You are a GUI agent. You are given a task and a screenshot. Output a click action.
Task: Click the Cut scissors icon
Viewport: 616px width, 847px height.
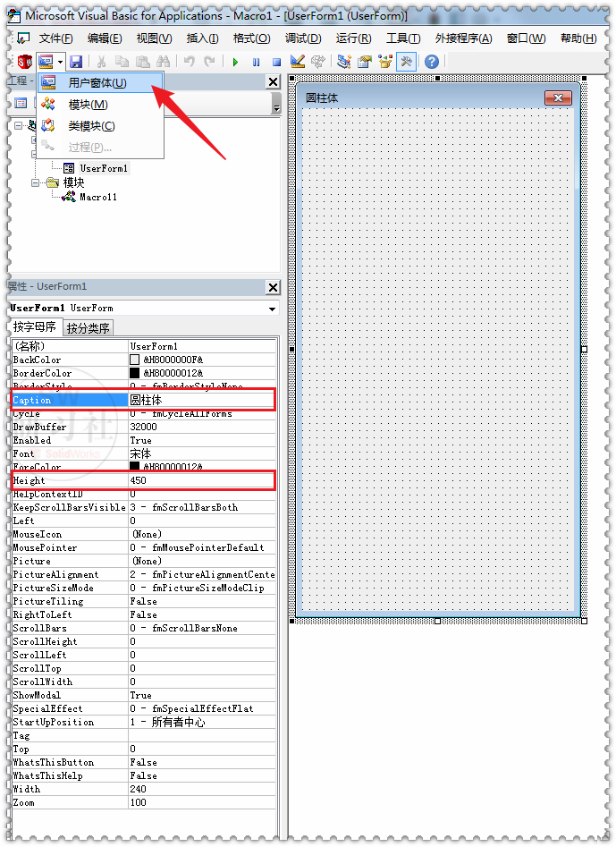(x=102, y=62)
